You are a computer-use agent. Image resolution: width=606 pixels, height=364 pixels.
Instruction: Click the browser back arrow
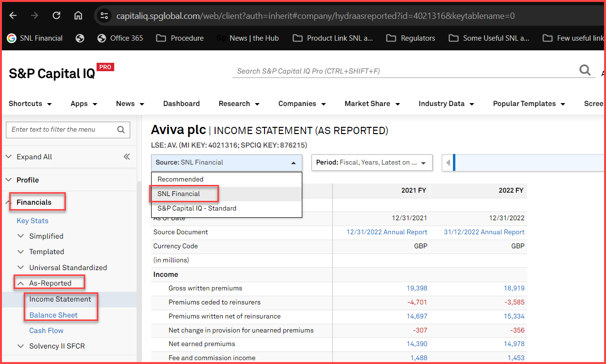coord(13,15)
